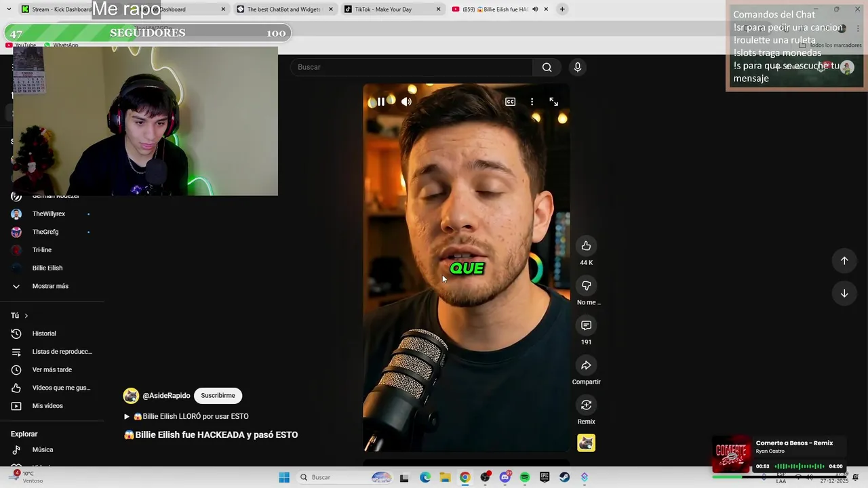Open Música under Explorar

click(43, 449)
